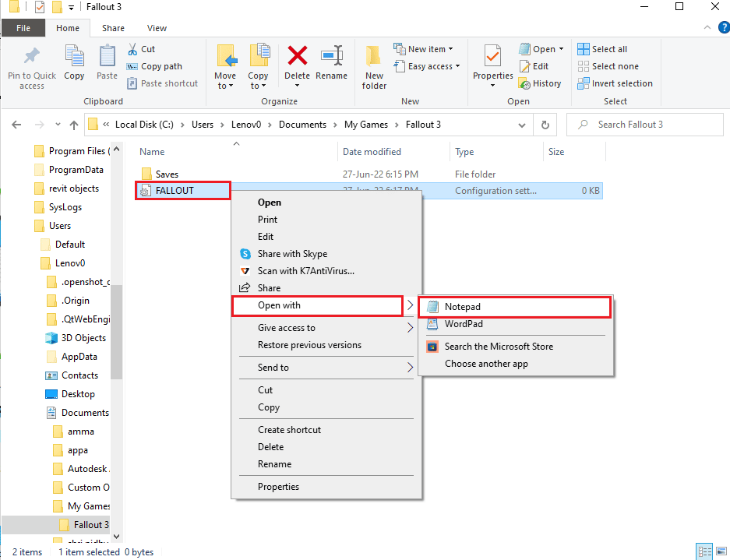730x560 pixels.
Task: Click the Back navigation arrow
Action: [16, 125]
